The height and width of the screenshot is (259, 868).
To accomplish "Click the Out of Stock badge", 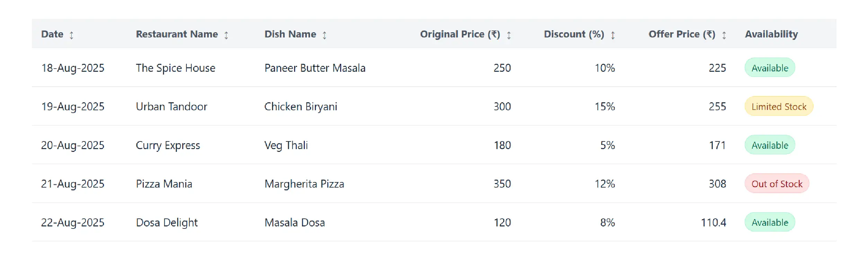I will click(x=777, y=184).
